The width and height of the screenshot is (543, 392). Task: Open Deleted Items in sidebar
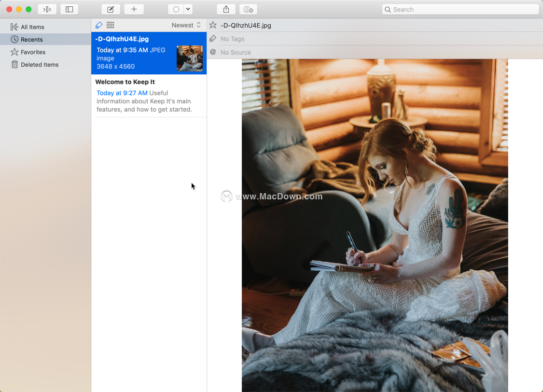click(45, 65)
